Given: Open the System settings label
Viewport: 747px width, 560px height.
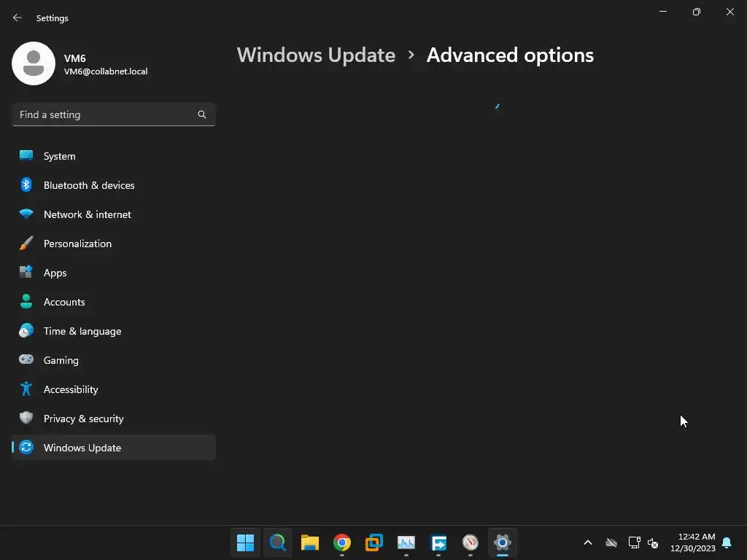Looking at the screenshot, I should 60,156.
